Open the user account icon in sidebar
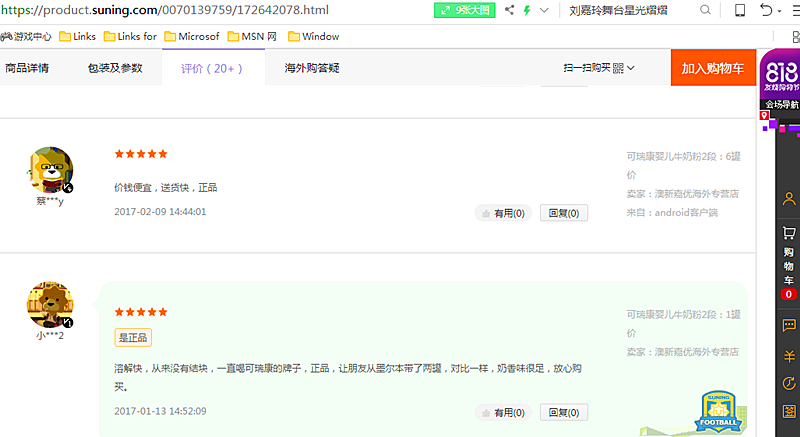 tap(789, 199)
